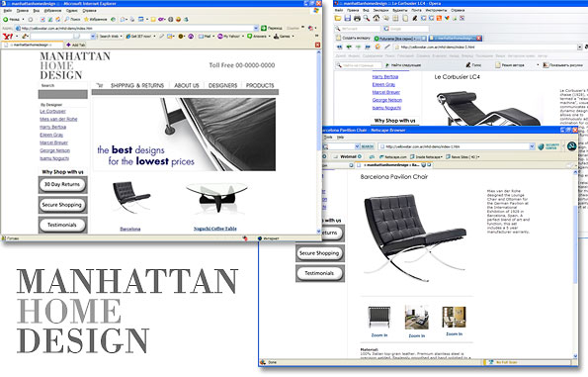Click the Yahoo! logo in Yahoo toolbar
Image resolution: width=588 pixels, height=377 pixels.
point(8,36)
